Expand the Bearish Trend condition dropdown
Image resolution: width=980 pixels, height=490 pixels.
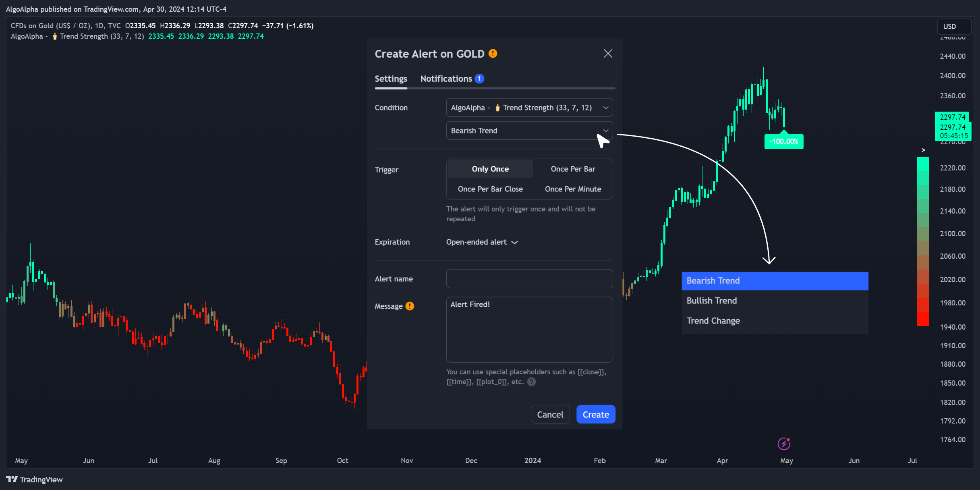(x=529, y=131)
